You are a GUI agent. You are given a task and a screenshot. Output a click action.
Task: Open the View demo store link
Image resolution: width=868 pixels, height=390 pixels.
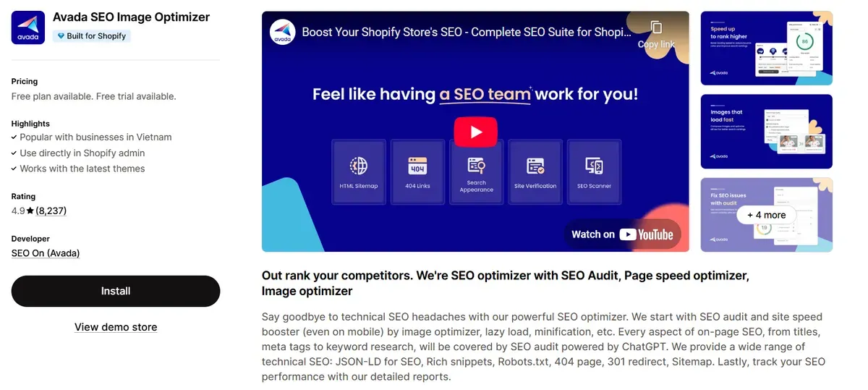(116, 327)
